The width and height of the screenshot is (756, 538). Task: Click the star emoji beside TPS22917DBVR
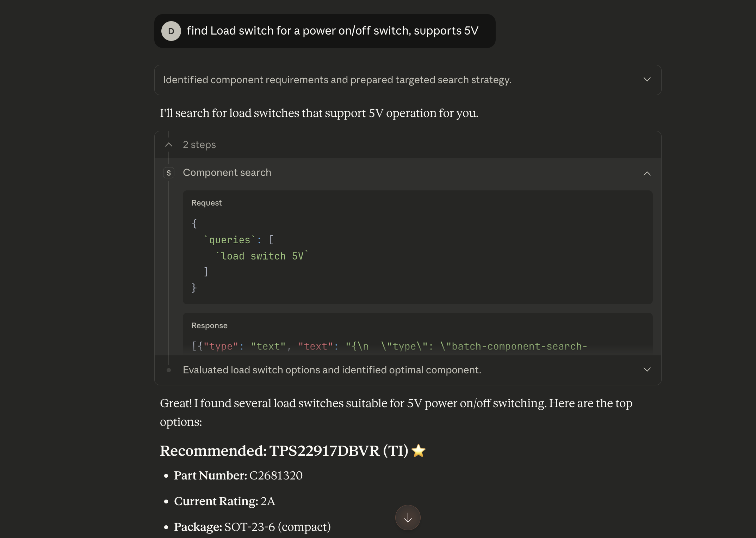click(x=419, y=451)
